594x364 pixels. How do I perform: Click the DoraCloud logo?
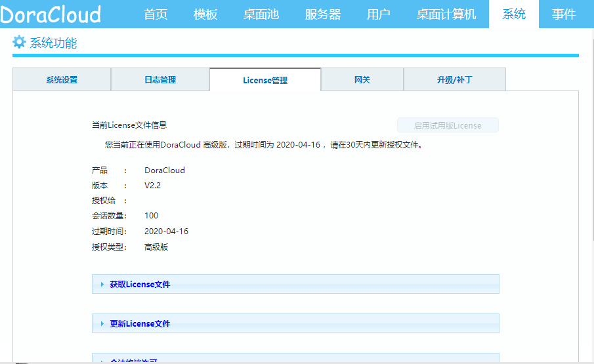click(x=51, y=14)
